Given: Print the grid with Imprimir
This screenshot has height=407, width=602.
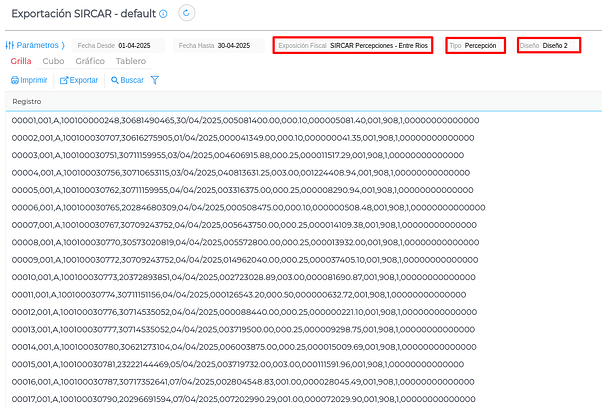Looking at the screenshot, I should click(29, 80).
